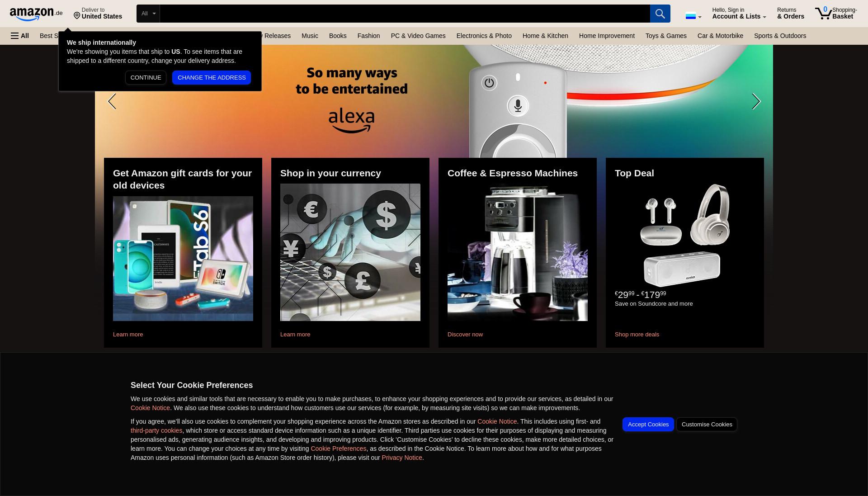Click Shop more deals link
The width and height of the screenshot is (868, 496).
pos(637,335)
